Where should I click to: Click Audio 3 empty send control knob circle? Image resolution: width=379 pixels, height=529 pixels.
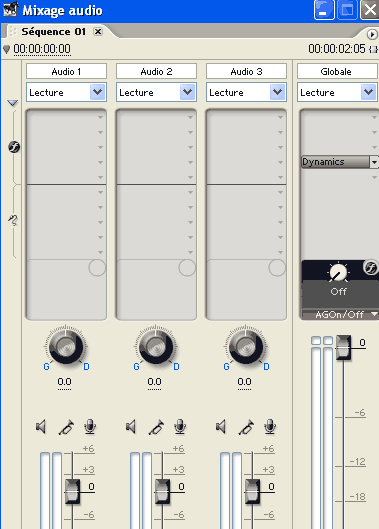(277, 268)
